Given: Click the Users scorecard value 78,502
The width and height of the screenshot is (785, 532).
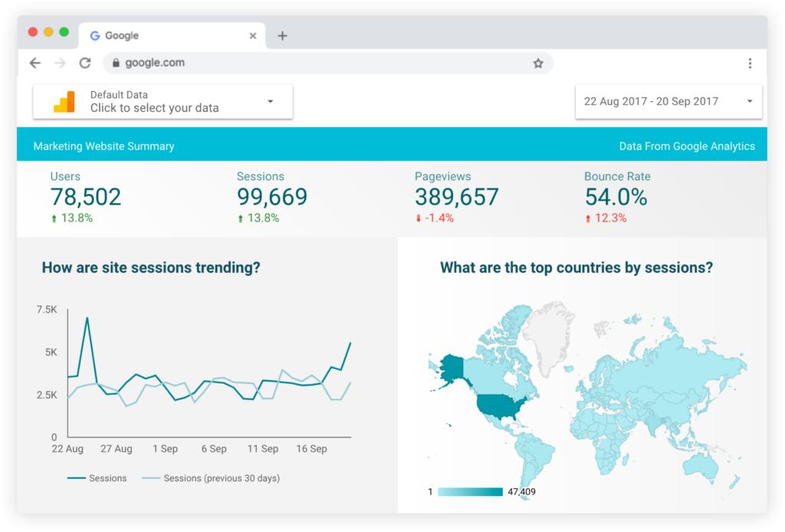Looking at the screenshot, I should [x=86, y=197].
